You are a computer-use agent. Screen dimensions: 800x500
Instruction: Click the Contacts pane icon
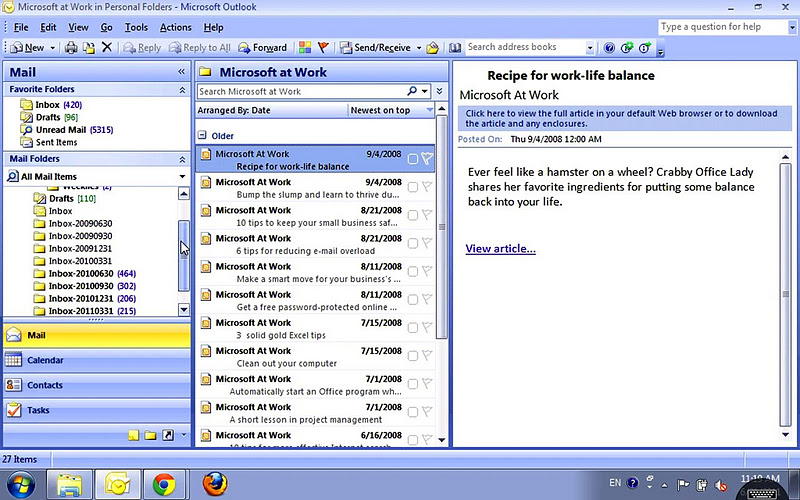(14, 385)
